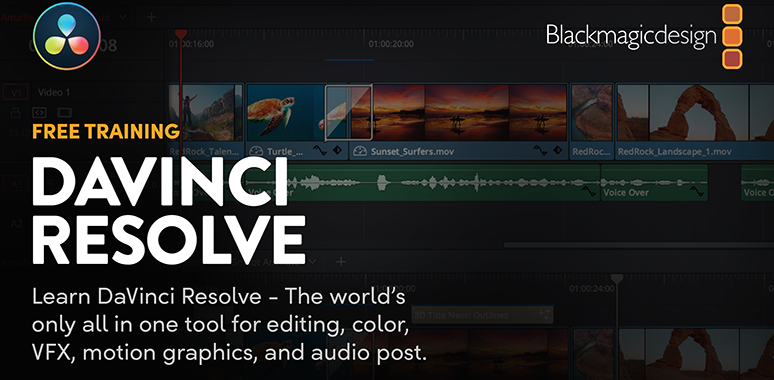Click the fx sparkle icon on 3D Title clip
The width and height of the screenshot is (774, 380).
pyautogui.click(x=544, y=314)
